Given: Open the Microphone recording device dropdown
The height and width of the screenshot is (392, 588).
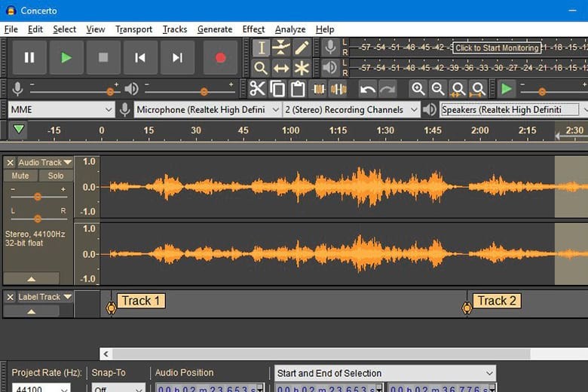Looking at the screenshot, I should point(208,110).
